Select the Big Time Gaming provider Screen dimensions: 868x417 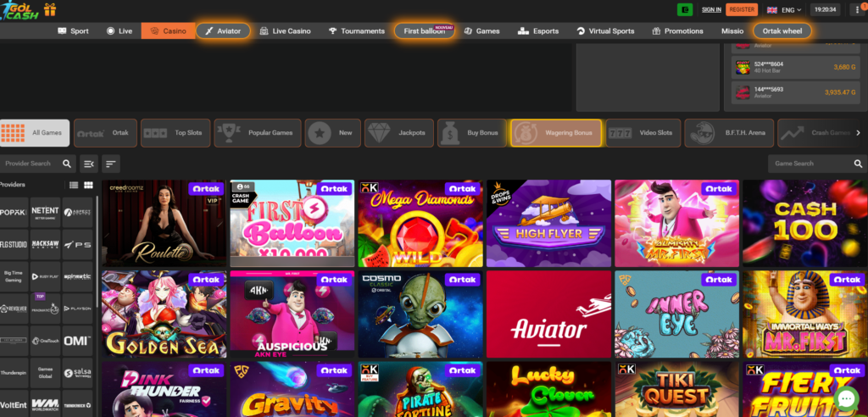click(x=14, y=276)
